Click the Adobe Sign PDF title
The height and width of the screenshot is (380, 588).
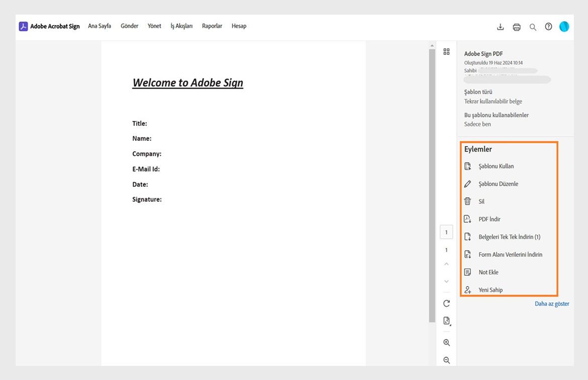[x=483, y=54]
